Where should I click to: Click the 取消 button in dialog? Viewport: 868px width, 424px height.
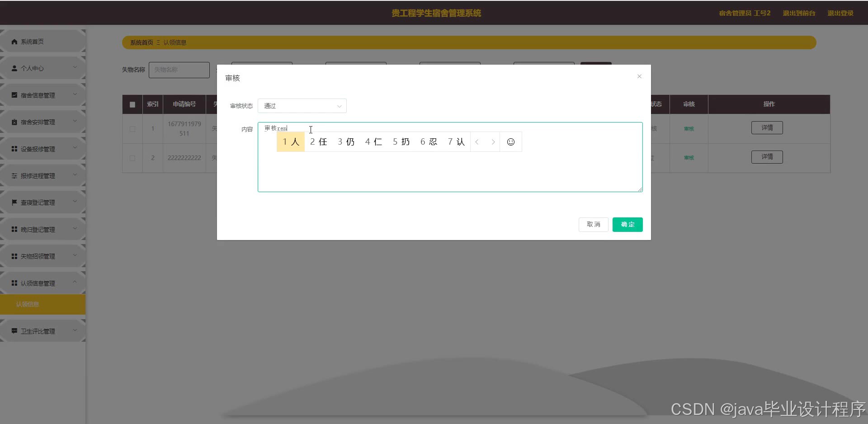pos(594,225)
